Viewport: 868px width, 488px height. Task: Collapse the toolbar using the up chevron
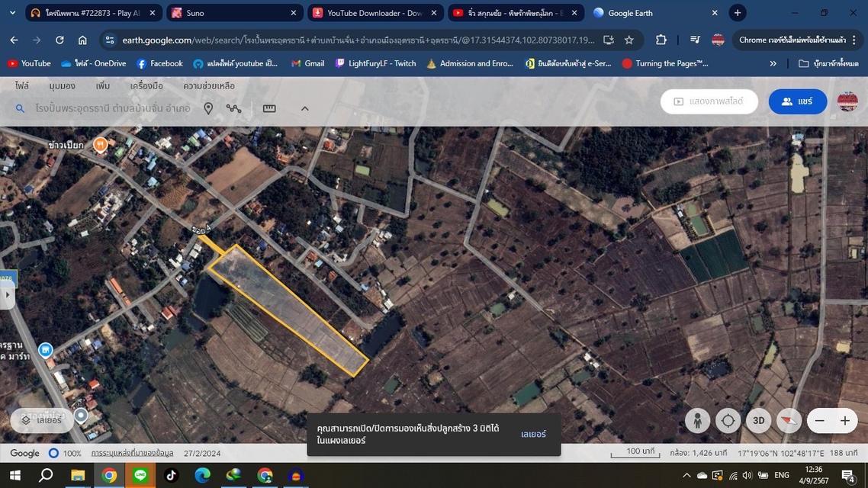[304, 108]
